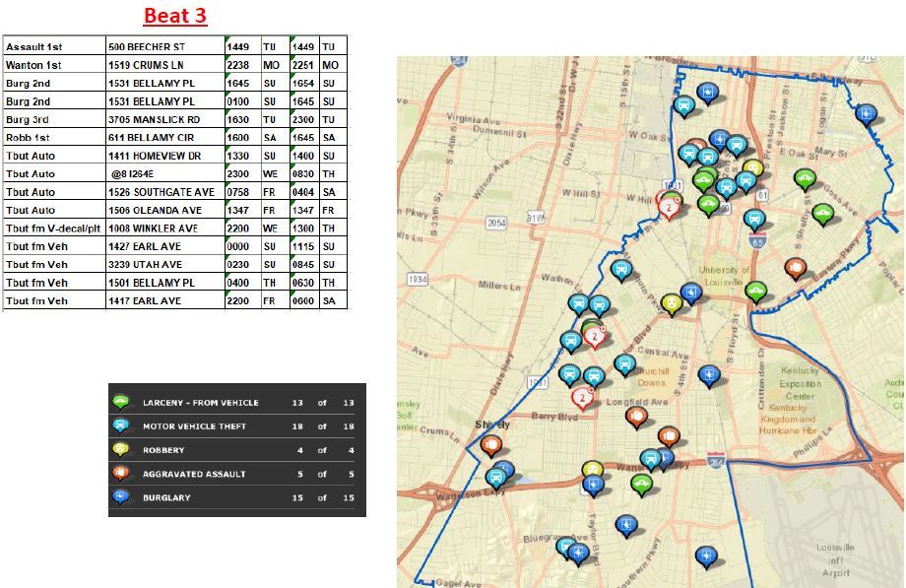Click the Interstate 65 highway shield
The height and width of the screenshot is (588, 906).
tap(754, 239)
